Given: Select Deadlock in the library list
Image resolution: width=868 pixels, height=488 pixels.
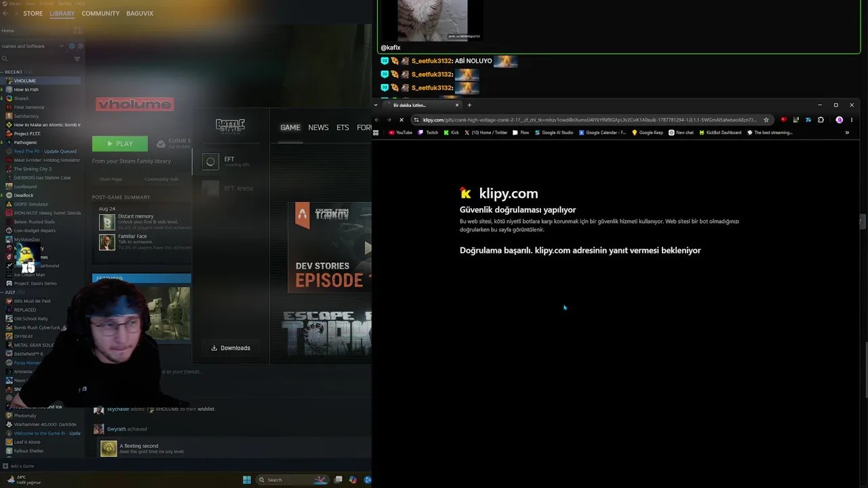Looking at the screenshot, I should (24, 195).
